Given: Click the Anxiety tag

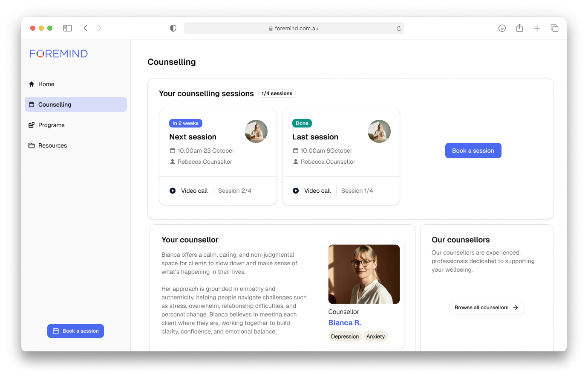Looking at the screenshot, I should (375, 336).
